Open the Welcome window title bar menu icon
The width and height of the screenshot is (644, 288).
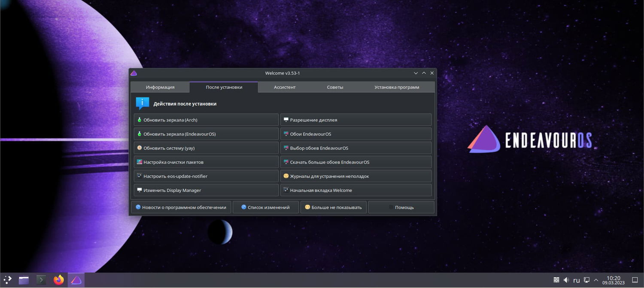click(134, 73)
